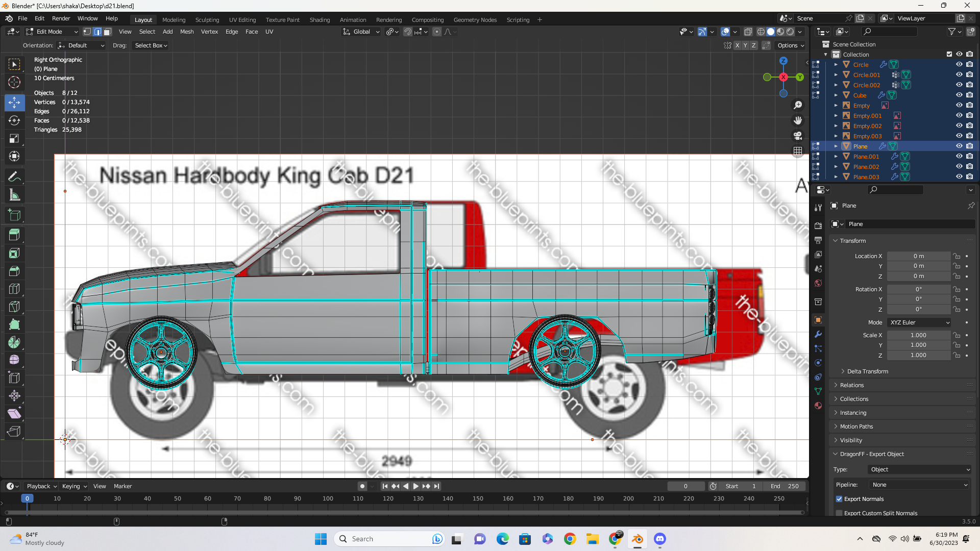
Task: Switch to face select mode
Action: coord(108,32)
